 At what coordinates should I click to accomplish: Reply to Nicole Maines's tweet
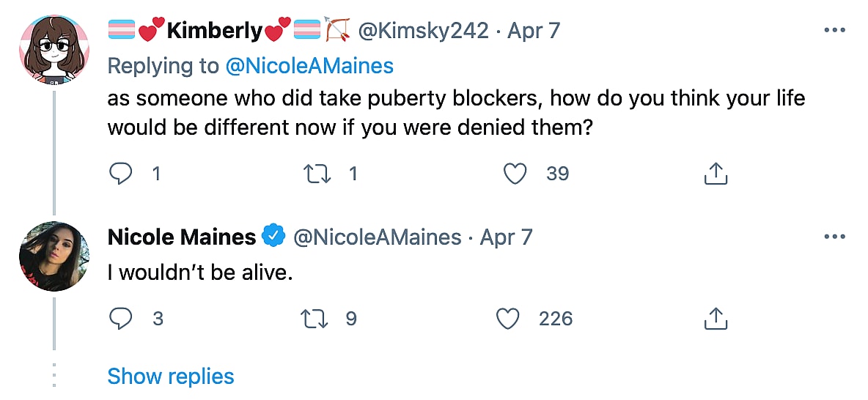click(119, 319)
